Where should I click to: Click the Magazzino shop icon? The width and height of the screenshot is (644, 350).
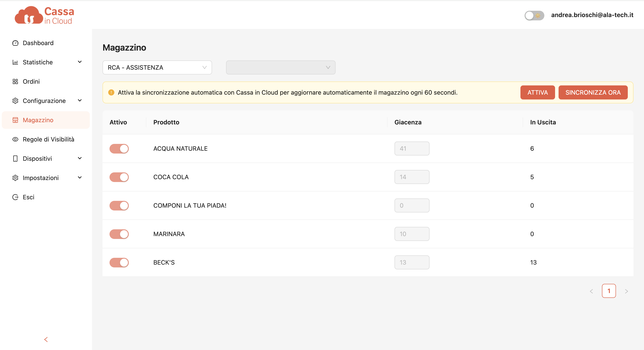pyautogui.click(x=15, y=120)
